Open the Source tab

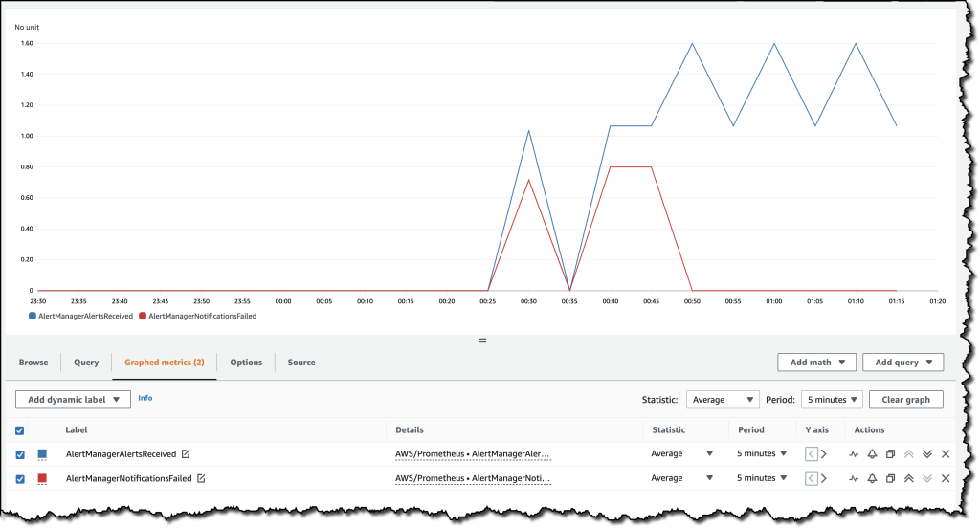click(x=301, y=363)
